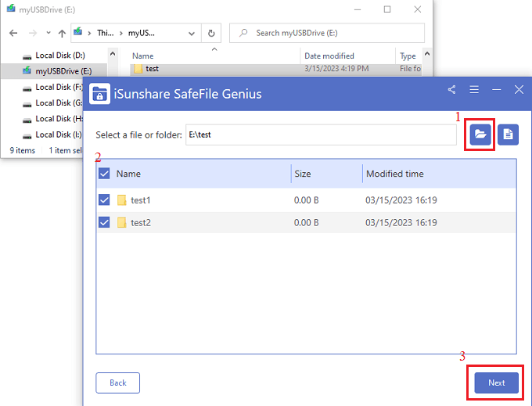Click Name column header in Explorer
532x406 pixels.
[143, 56]
